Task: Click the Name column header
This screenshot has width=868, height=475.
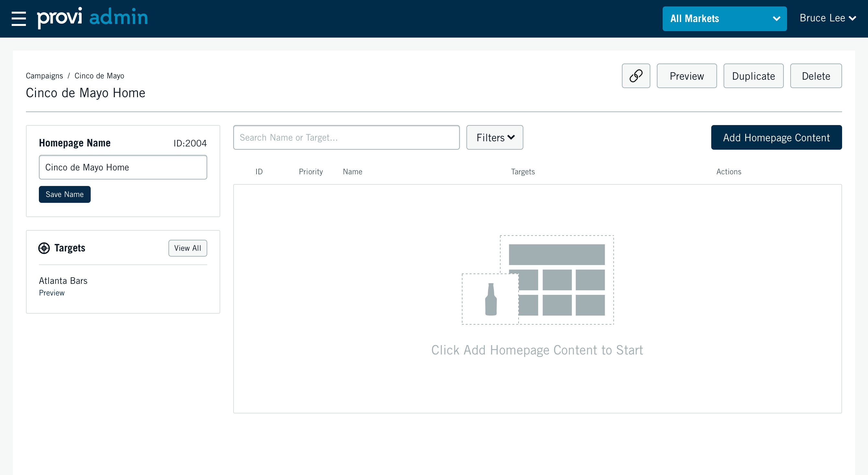Action: 352,172
